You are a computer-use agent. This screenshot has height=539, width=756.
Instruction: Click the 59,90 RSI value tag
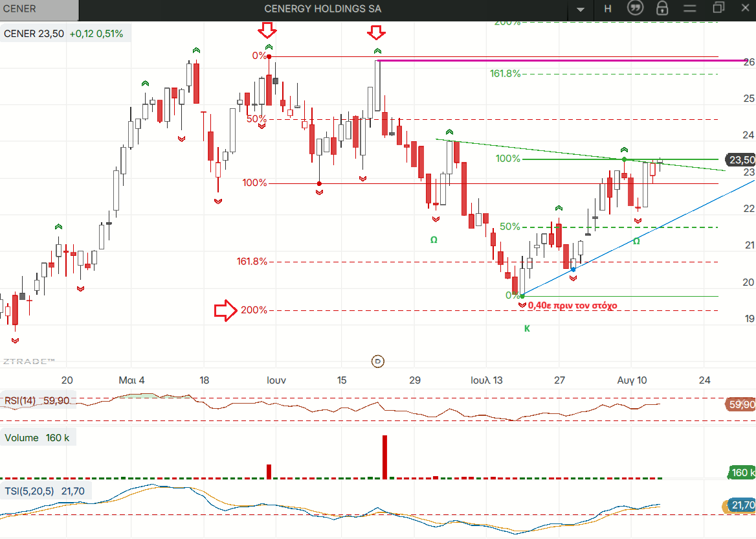click(x=741, y=404)
